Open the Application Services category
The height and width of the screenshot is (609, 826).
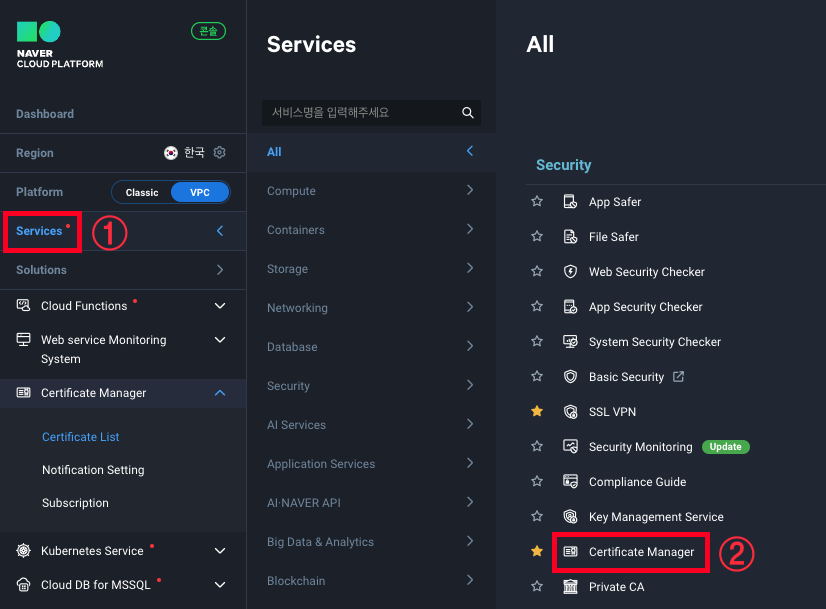[x=371, y=464]
